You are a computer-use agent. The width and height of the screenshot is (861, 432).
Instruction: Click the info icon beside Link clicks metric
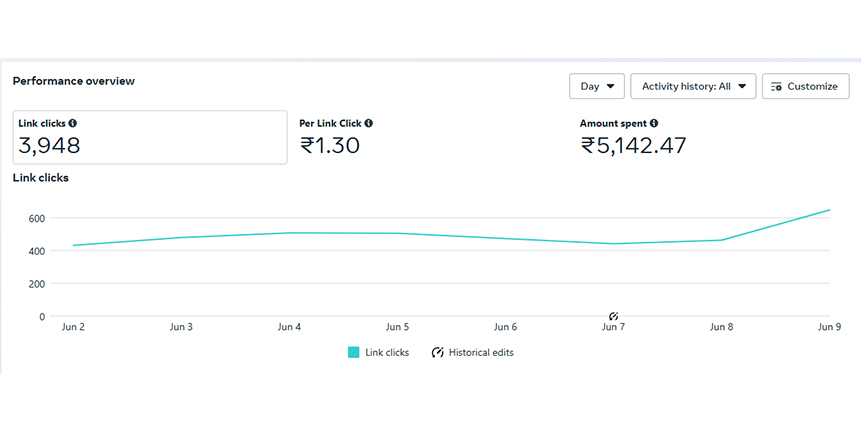pos(73,123)
